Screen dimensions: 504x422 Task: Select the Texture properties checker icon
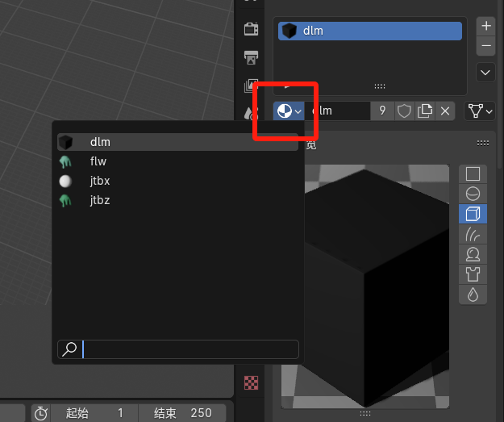tap(251, 382)
